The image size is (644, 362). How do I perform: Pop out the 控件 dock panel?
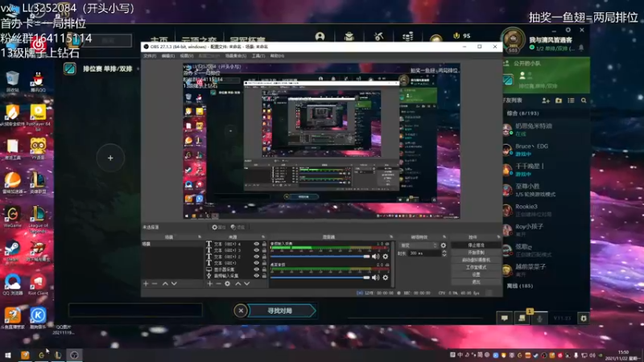tap(498, 237)
